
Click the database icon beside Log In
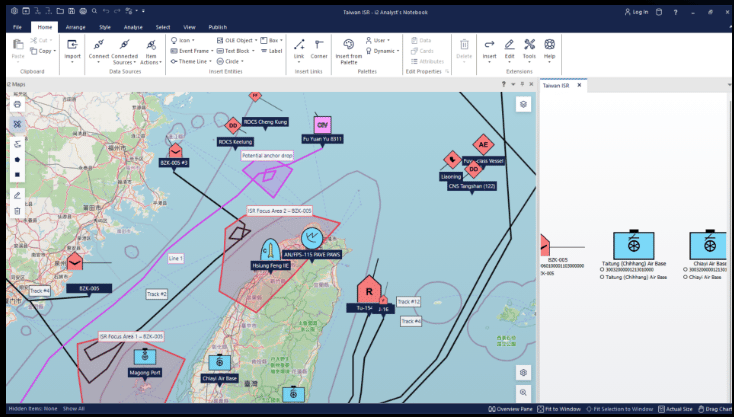(659, 12)
